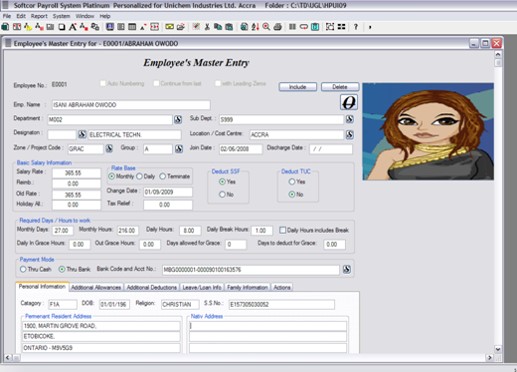Open the Department lookup button
This screenshot has height=372, width=517.
pos(178,119)
